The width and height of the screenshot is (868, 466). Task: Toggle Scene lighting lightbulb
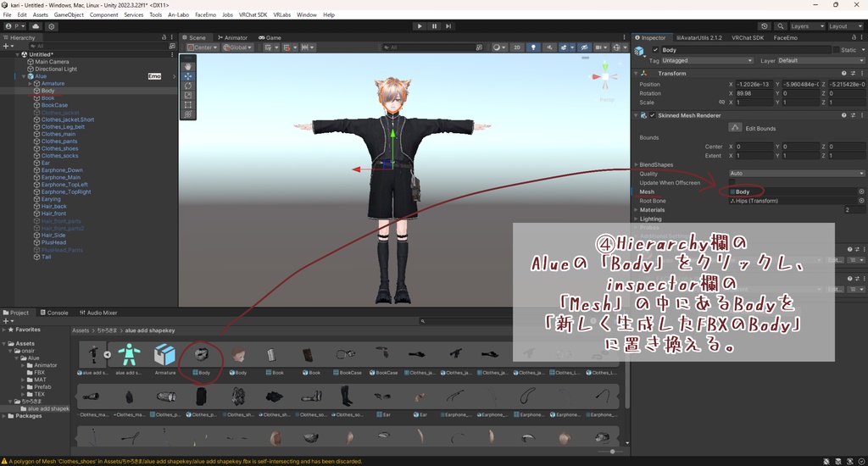pos(533,47)
